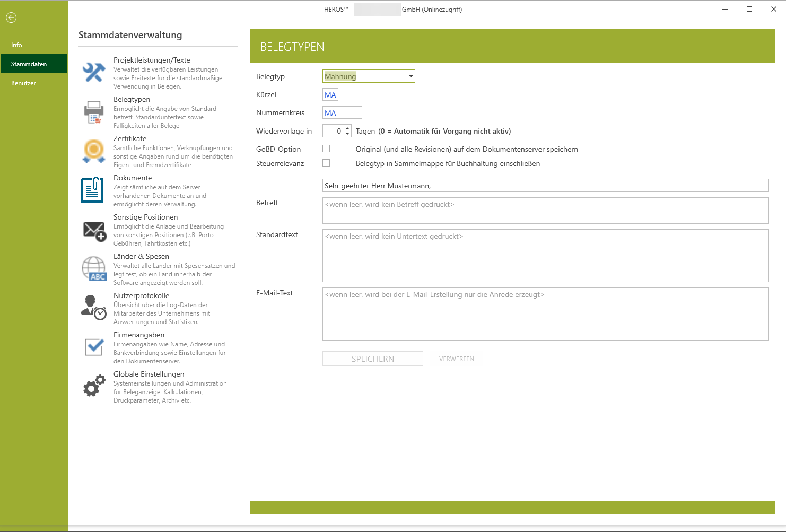786x532 pixels.
Task: Enable the GoBD-Option checkbox
Action: click(x=326, y=149)
